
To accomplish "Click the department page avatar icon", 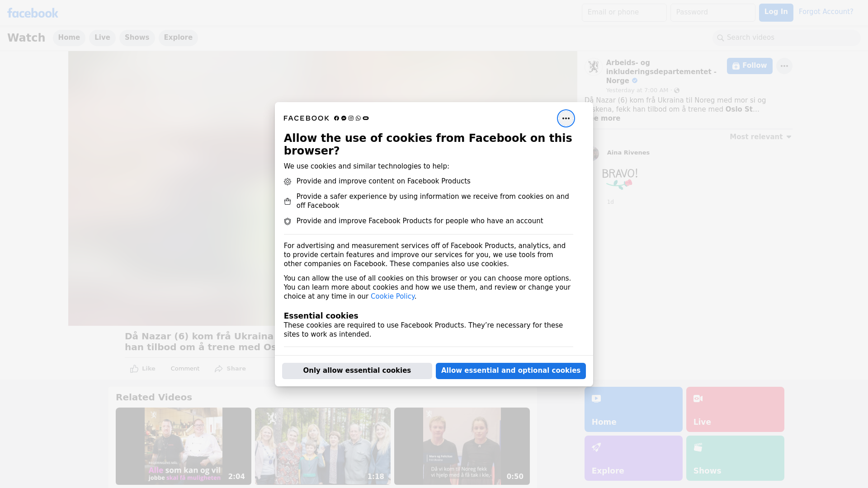I will (x=593, y=66).
